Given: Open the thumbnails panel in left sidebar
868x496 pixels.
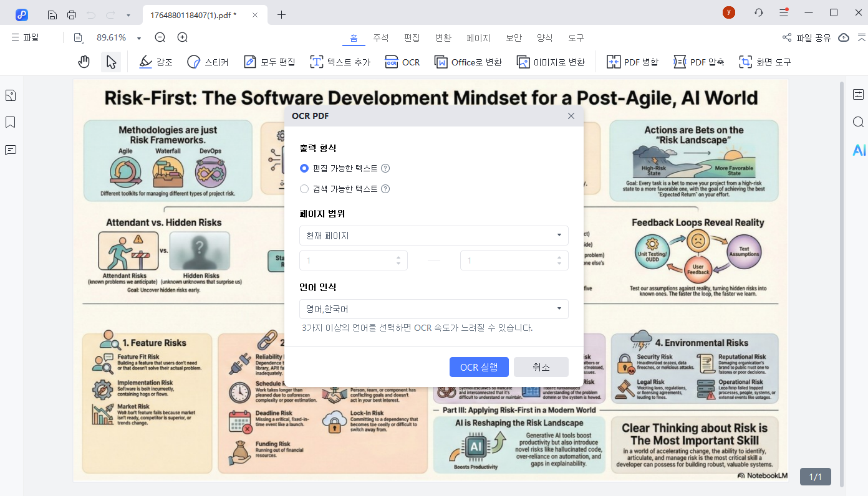Looking at the screenshot, I should pos(11,95).
